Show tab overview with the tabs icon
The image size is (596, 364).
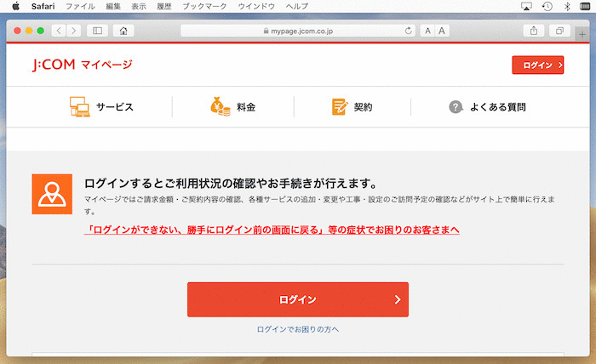pos(559,31)
